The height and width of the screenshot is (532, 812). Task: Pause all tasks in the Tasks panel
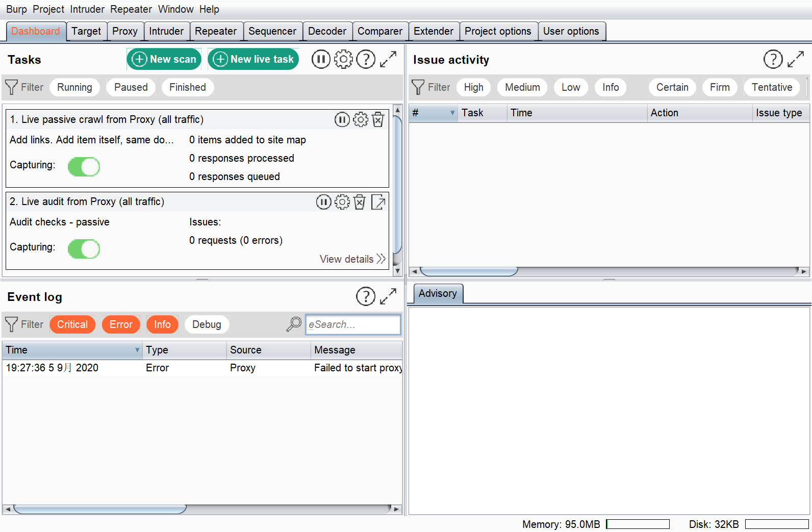[321, 60]
